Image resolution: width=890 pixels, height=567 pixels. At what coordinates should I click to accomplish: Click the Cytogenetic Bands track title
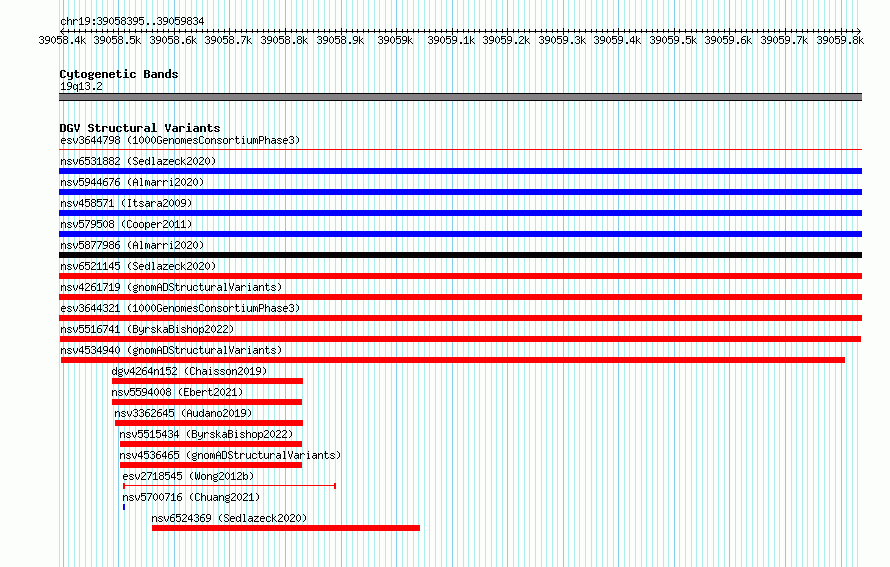pyautogui.click(x=119, y=74)
